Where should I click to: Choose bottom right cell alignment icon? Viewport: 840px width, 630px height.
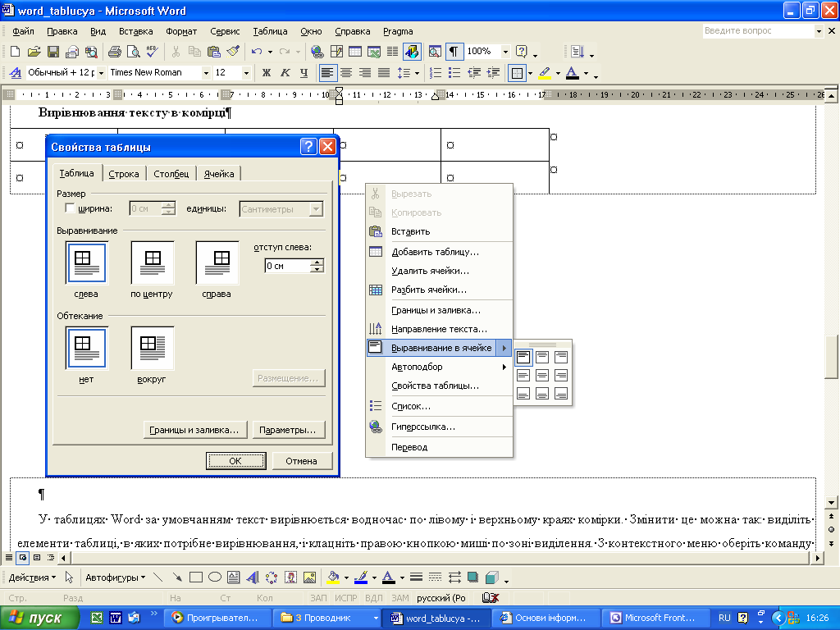tap(561, 395)
